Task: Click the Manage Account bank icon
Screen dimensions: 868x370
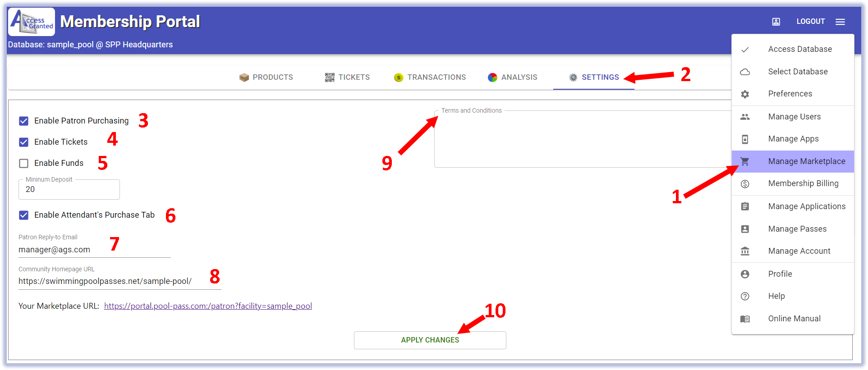Action: (745, 251)
